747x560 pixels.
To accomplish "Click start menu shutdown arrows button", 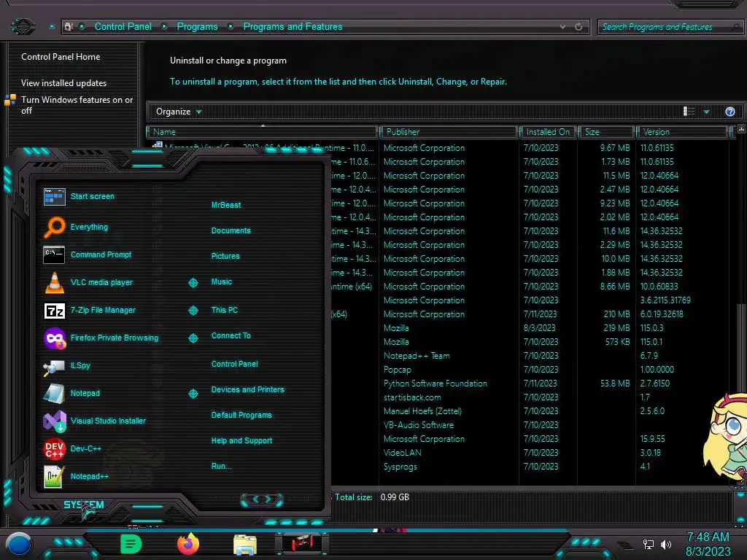I will click(x=262, y=499).
